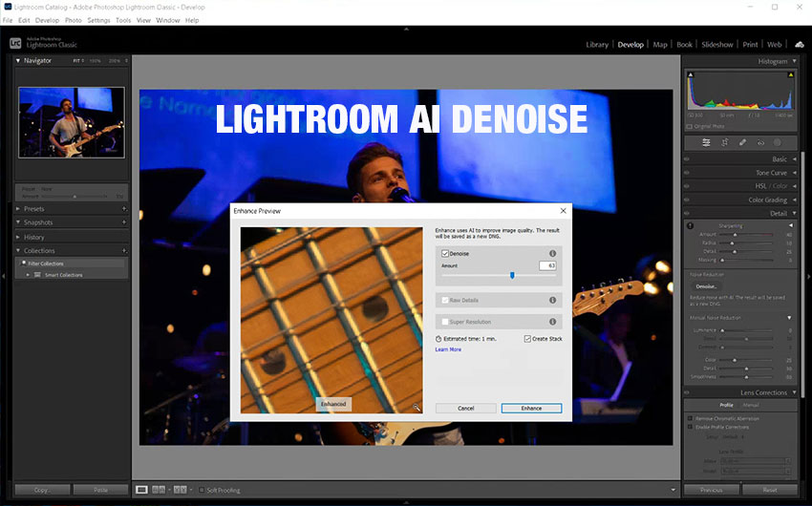Select the Healing brush tool icon
Viewport: 812px width, 506px height.
(x=742, y=143)
